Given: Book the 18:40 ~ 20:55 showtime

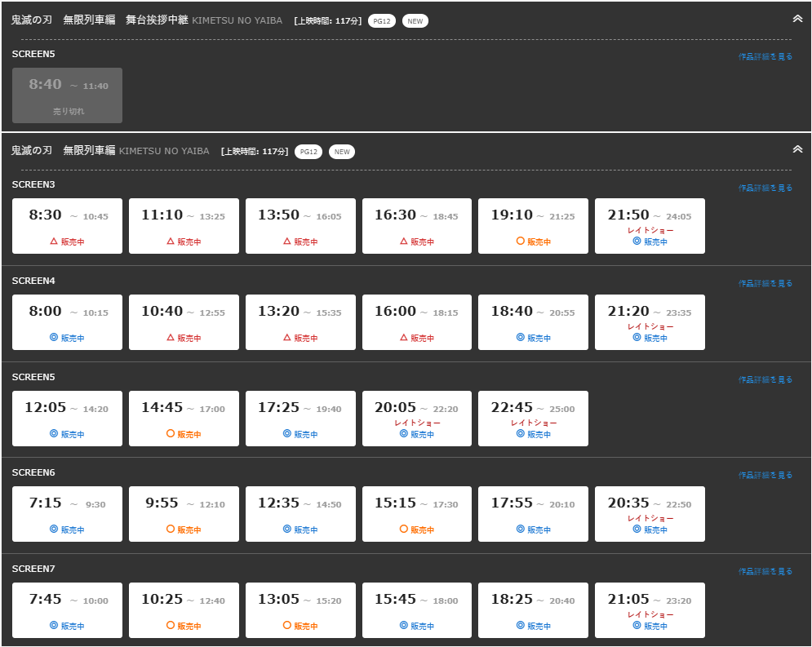Looking at the screenshot, I should (533, 322).
